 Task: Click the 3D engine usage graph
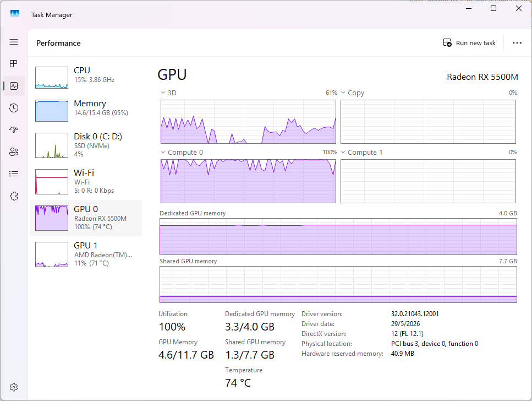pyautogui.click(x=248, y=122)
